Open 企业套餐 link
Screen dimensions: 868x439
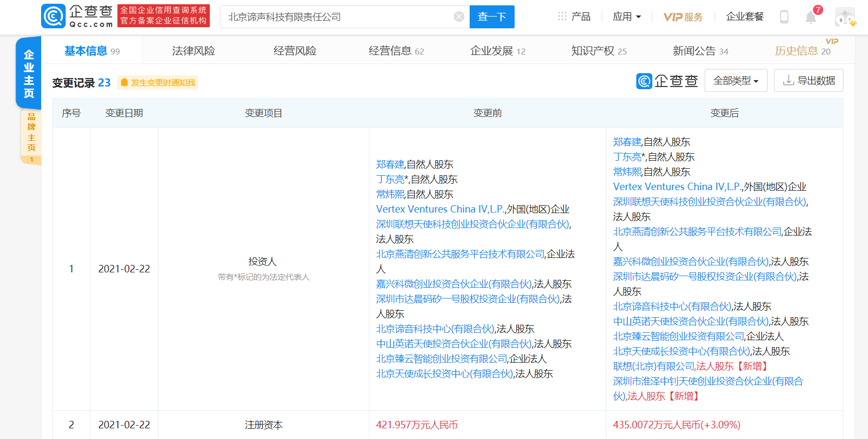(x=745, y=17)
